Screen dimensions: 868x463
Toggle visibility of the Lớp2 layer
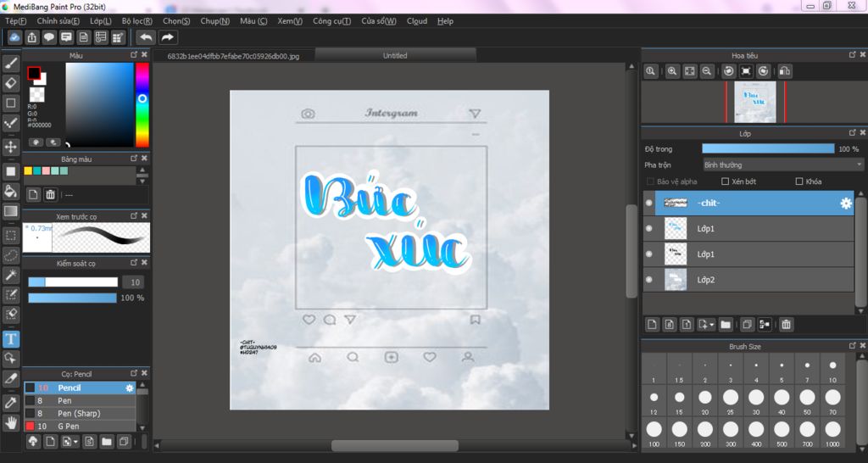click(x=648, y=280)
